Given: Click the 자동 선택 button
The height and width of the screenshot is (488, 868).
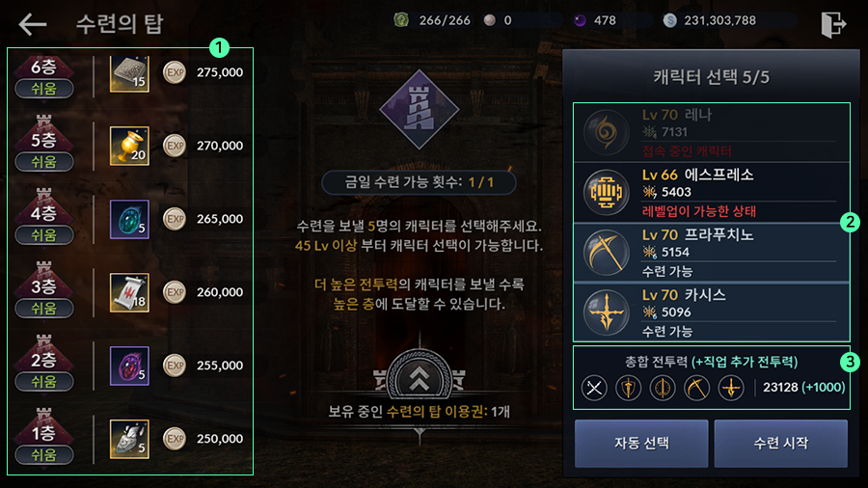Looking at the screenshot, I should (641, 444).
